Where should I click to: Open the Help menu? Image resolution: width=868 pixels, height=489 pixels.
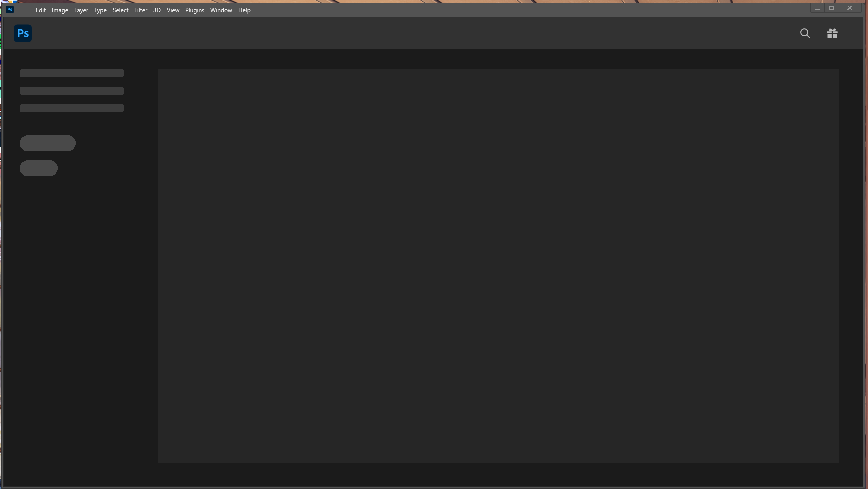pyautogui.click(x=244, y=10)
